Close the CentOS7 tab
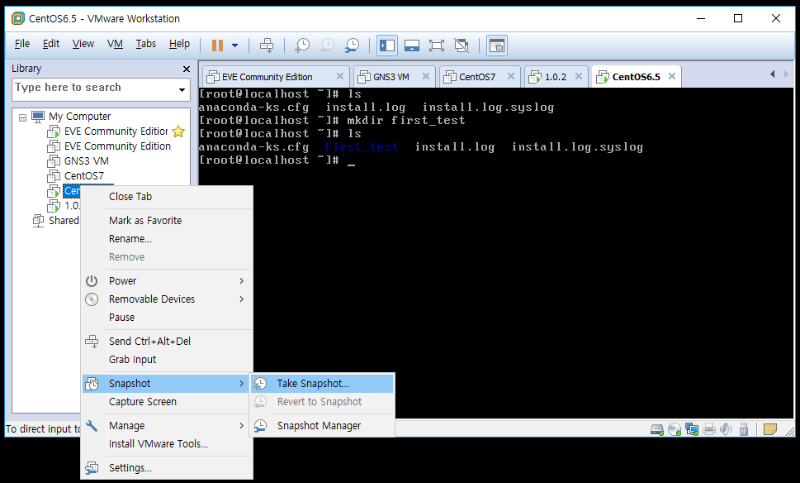Image resolution: width=800 pixels, height=483 pixels. click(511, 77)
